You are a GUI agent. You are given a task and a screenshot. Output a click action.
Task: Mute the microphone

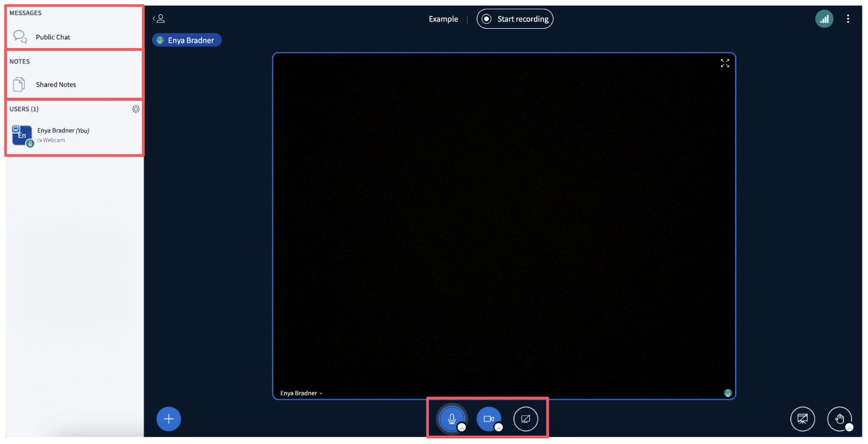pyautogui.click(x=452, y=419)
